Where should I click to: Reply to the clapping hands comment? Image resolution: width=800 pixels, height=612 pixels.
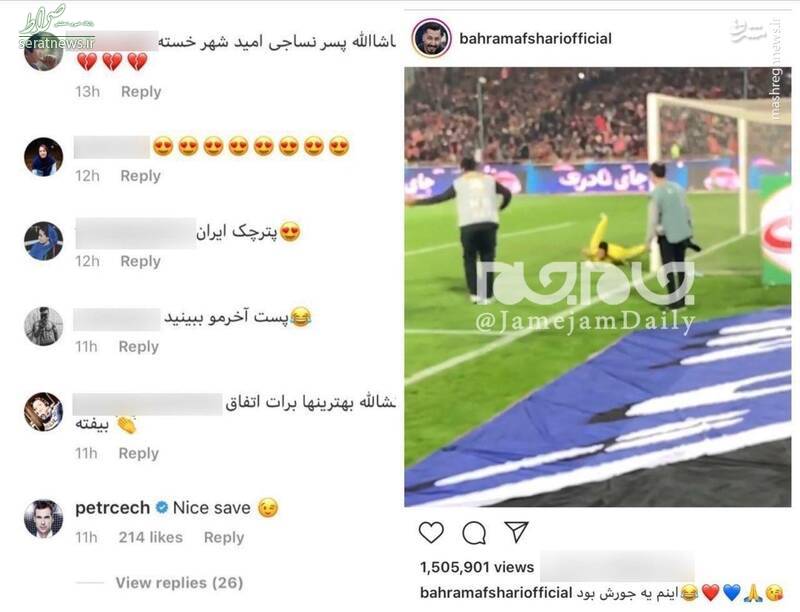click(139, 453)
